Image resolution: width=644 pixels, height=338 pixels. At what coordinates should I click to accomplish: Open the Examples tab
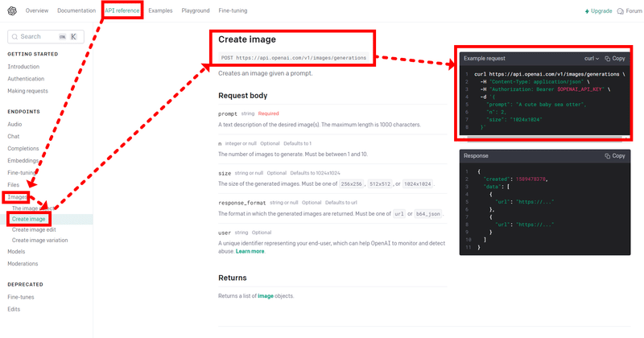tap(160, 10)
